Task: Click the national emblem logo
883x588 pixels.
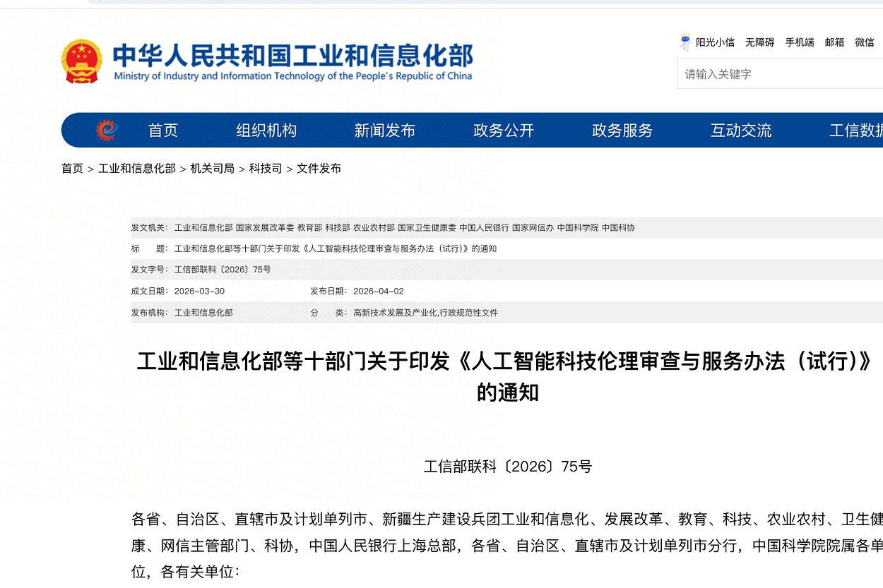Action: pos(82,61)
